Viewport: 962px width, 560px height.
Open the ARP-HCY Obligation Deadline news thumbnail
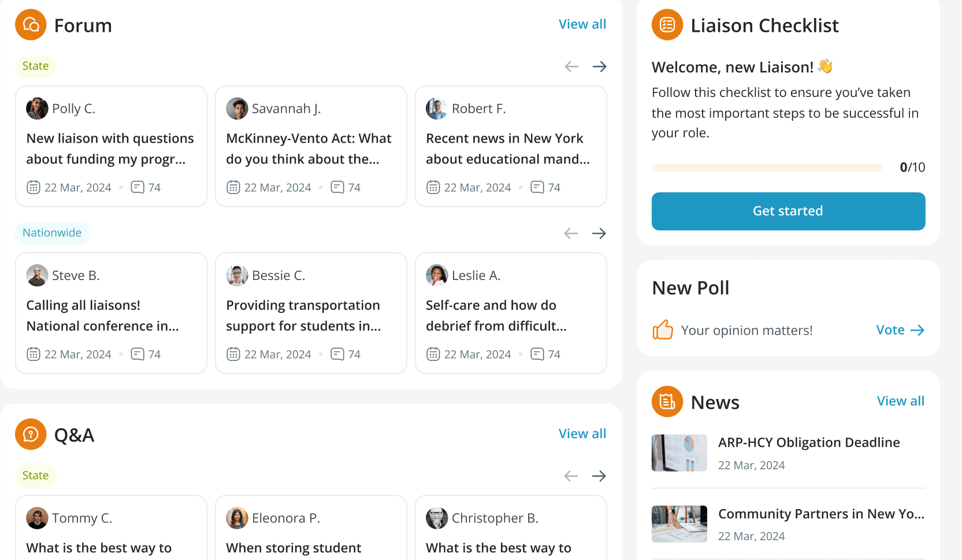679,453
